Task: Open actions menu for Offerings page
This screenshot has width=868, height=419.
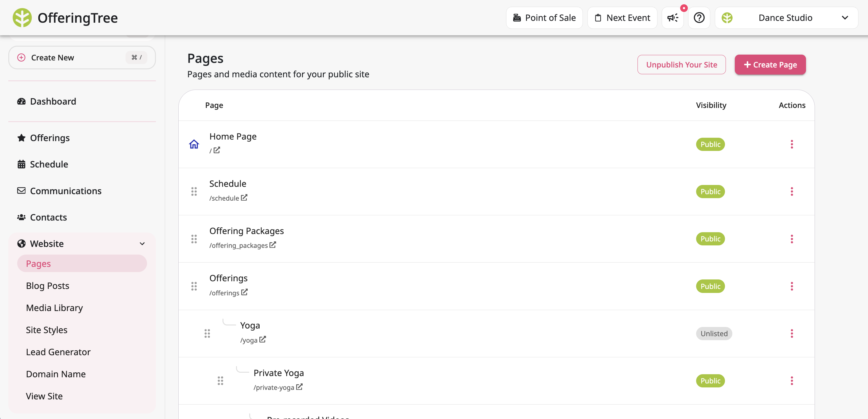Action: [792, 286]
